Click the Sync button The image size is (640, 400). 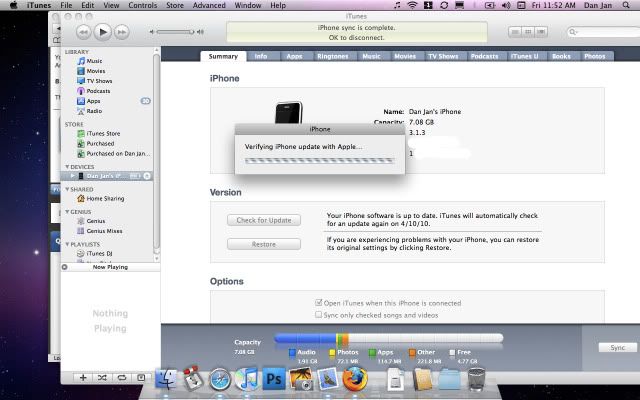pos(618,347)
